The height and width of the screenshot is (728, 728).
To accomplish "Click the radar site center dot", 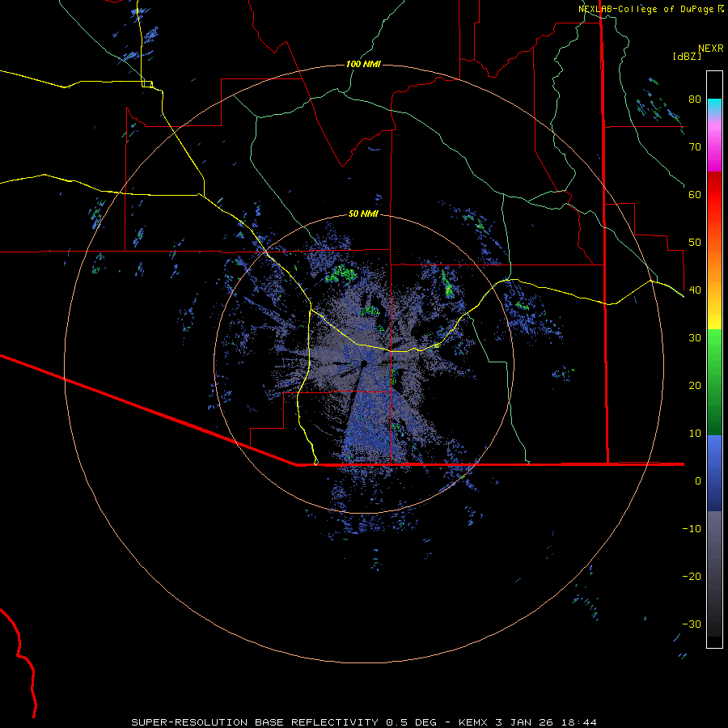I will (364, 363).
